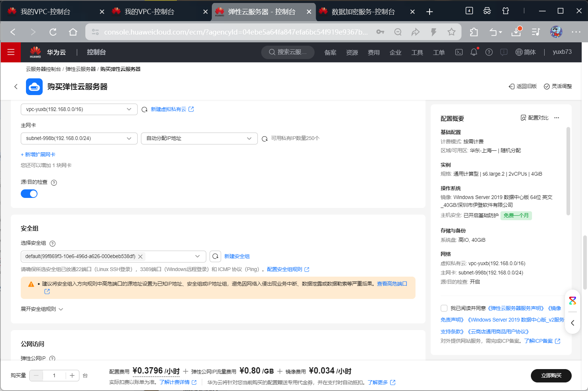Open the help question-mark icon in header

[489, 52]
